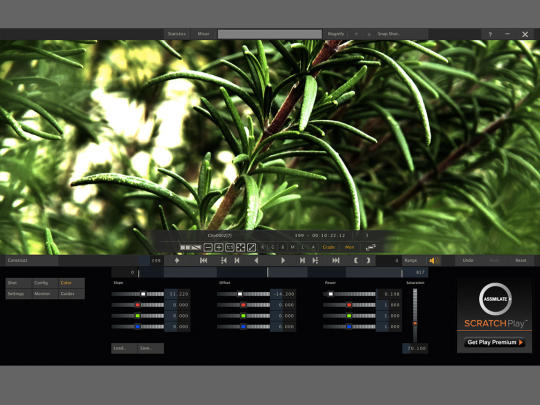This screenshot has height=405, width=540.
Task: Jump to the start of the timeline
Action: [204, 261]
